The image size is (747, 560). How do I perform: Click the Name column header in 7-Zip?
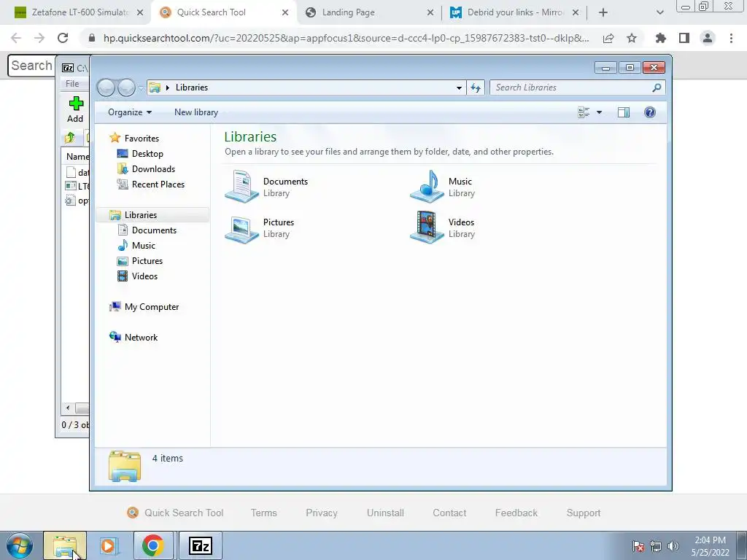[77, 156]
